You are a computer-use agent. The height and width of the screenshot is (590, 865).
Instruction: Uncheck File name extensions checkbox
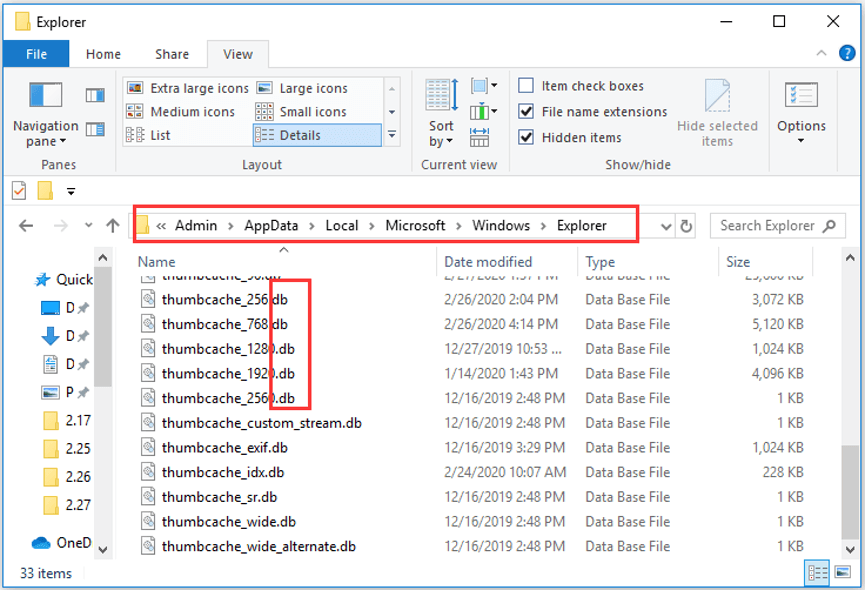click(526, 112)
